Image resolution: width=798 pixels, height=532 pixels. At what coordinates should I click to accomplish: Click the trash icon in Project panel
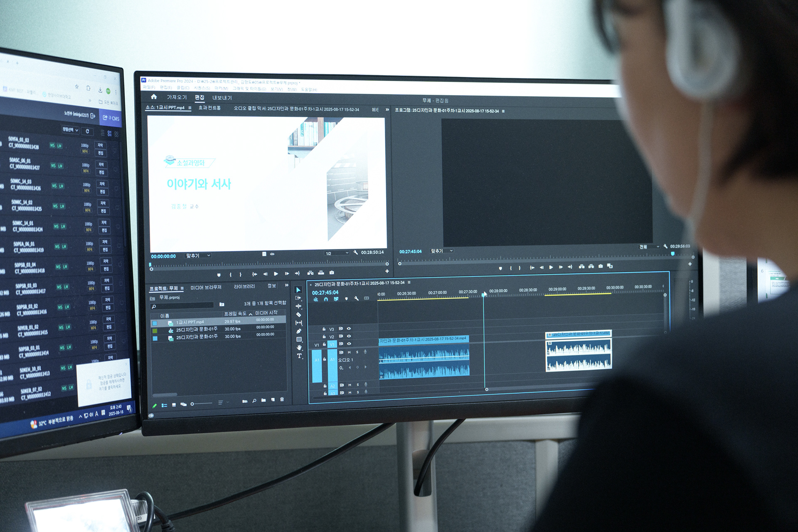(x=282, y=399)
